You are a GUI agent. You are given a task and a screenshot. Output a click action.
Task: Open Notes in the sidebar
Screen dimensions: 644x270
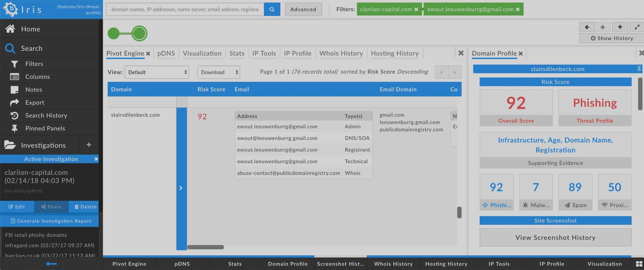(x=49, y=89)
